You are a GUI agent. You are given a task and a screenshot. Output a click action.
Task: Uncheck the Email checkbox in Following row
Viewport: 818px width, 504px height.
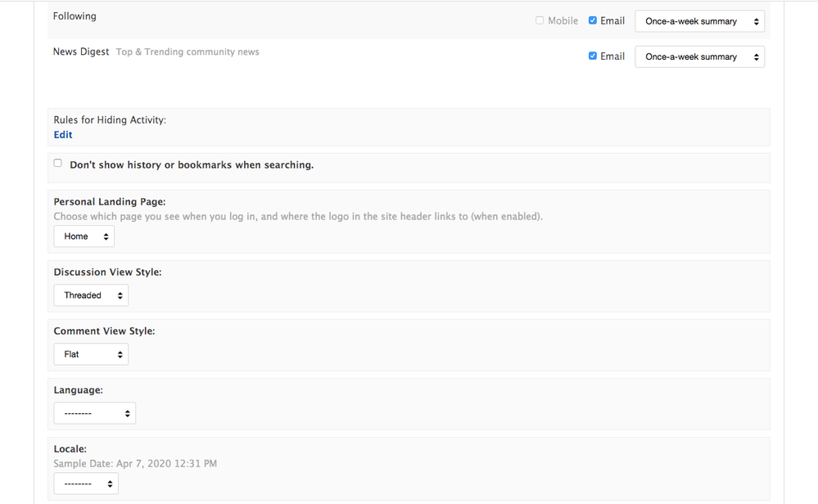click(593, 20)
